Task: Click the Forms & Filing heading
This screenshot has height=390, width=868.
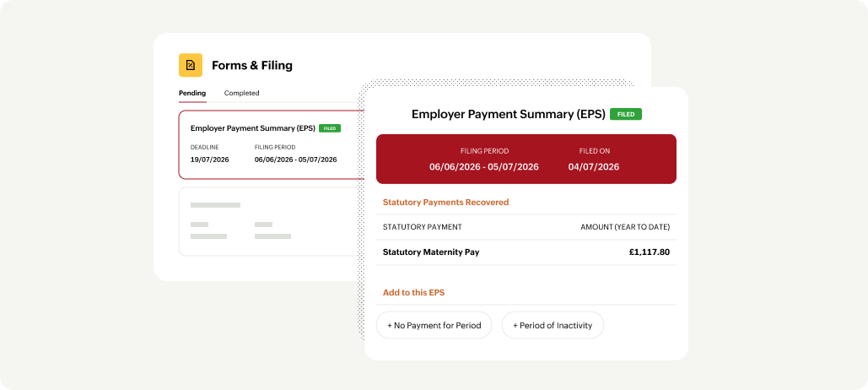Action: (x=252, y=65)
